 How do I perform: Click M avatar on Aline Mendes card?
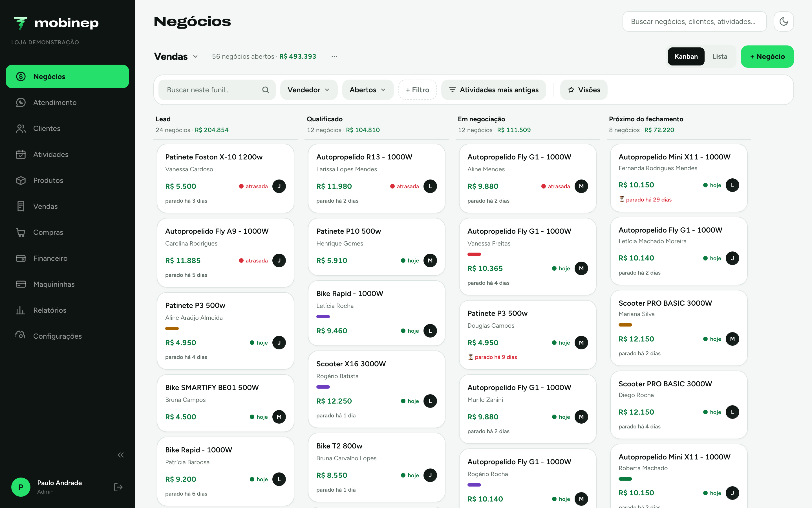point(581,187)
